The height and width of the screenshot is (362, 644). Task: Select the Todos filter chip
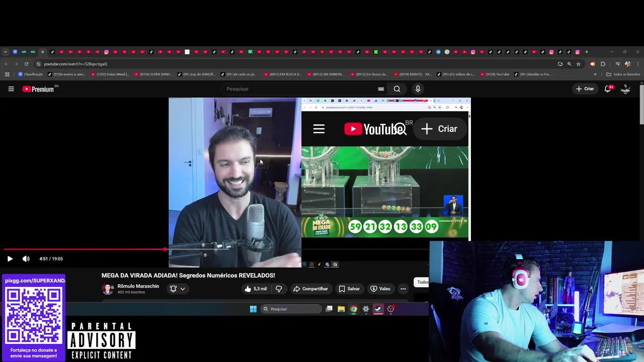[x=422, y=282]
